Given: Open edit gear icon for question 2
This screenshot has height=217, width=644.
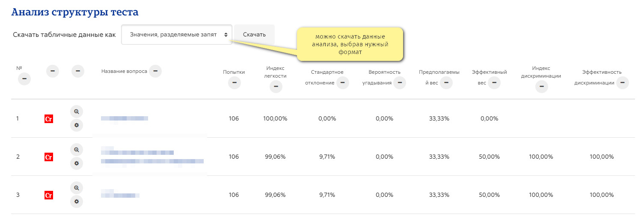Looking at the screenshot, I should (77, 163).
